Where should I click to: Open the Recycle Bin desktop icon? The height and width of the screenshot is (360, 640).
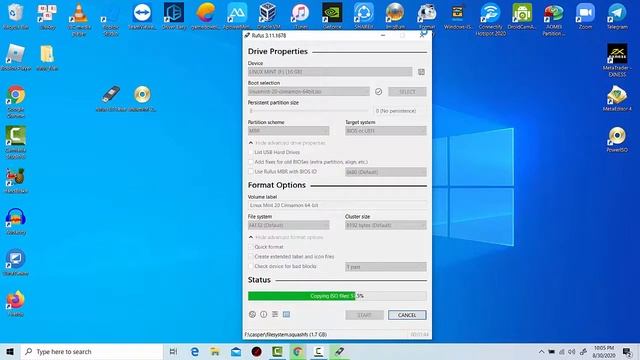[16, 16]
